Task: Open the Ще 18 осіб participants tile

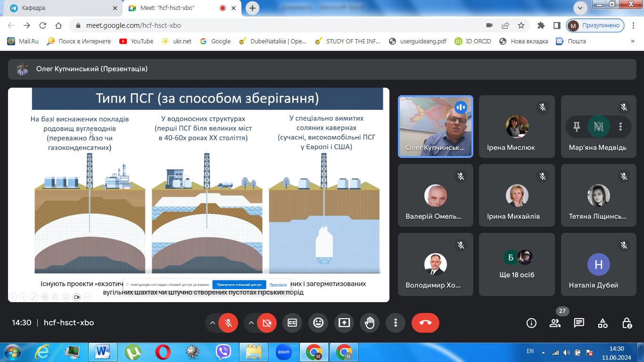Action: [x=517, y=264]
